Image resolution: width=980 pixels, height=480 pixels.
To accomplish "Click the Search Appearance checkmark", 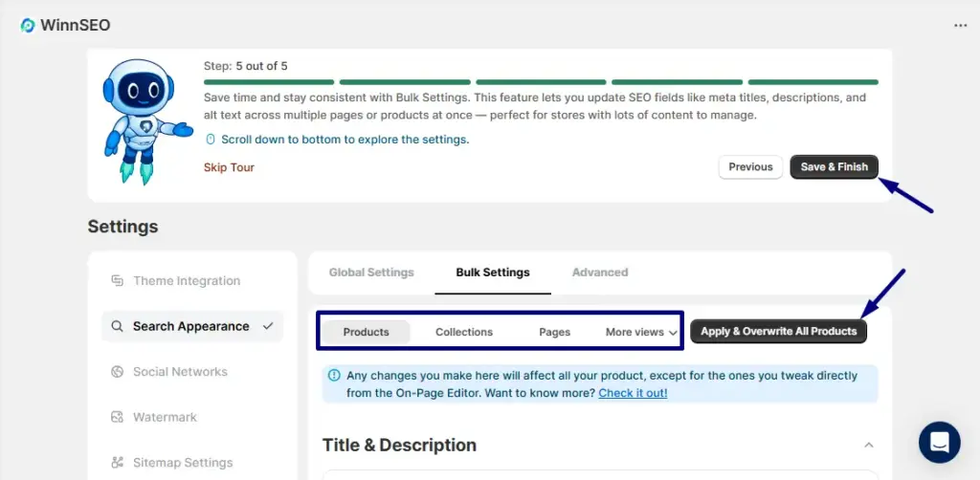I will pos(268,326).
